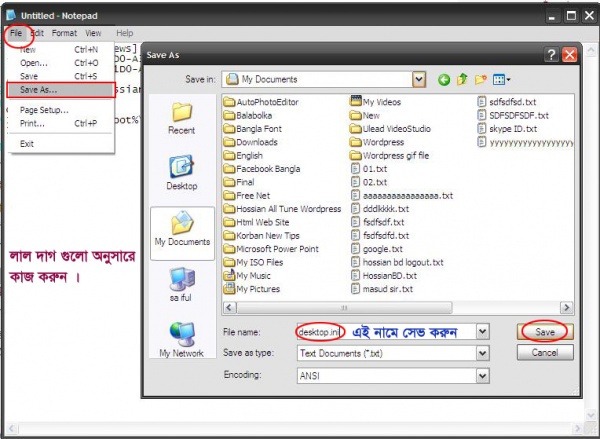600x439 pixels.
Task: Select the skype ID.txt file
Action: point(507,129)
